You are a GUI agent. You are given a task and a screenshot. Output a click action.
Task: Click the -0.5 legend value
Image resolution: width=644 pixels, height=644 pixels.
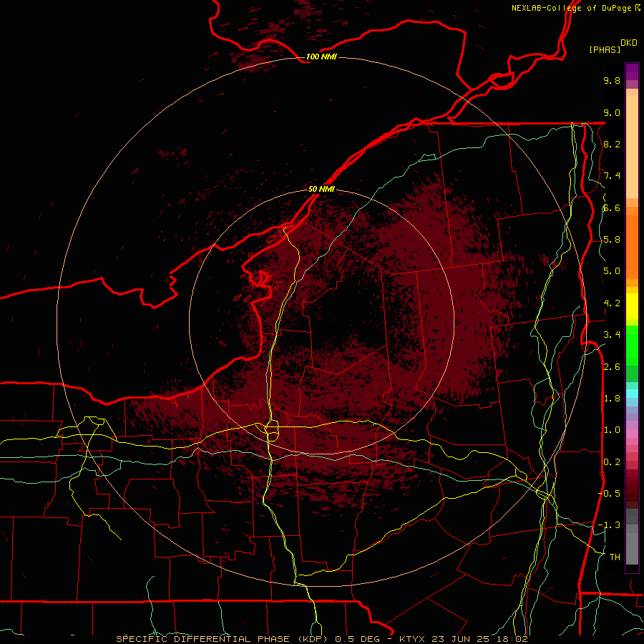(x=609, y=494)
